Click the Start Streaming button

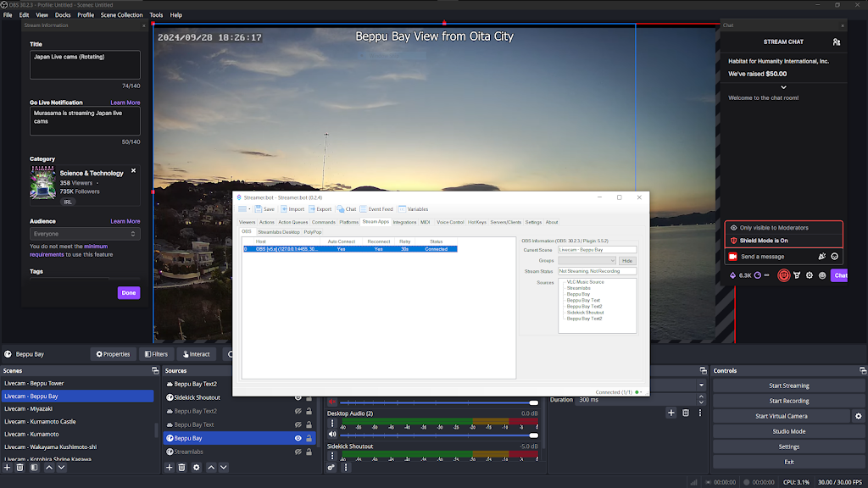point(788,385)
